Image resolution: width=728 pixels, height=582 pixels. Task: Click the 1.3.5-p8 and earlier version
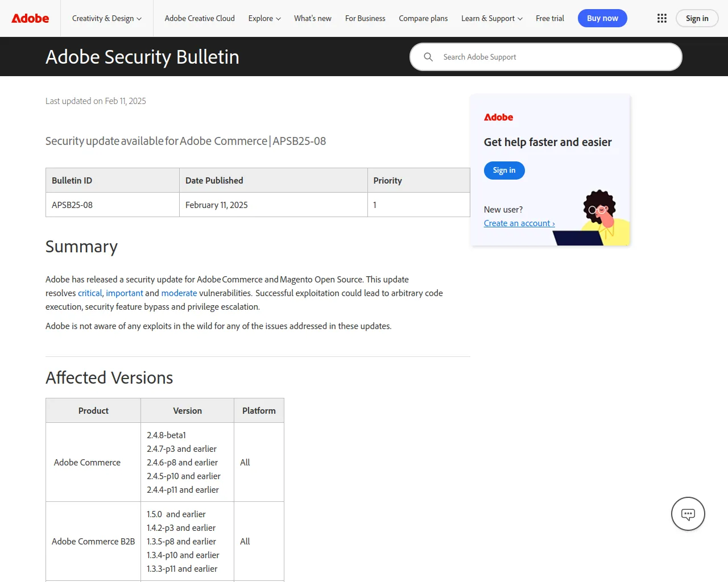point(181,542)
